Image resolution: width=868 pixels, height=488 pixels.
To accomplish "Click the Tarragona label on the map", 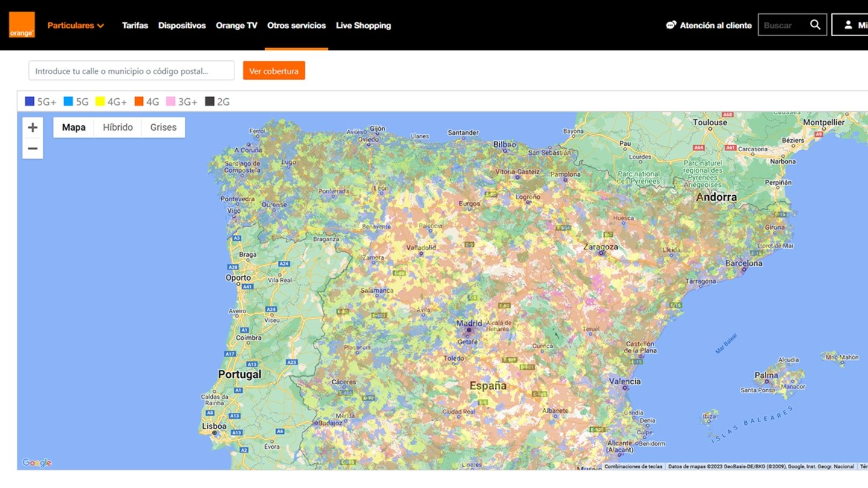I will 701,281.
